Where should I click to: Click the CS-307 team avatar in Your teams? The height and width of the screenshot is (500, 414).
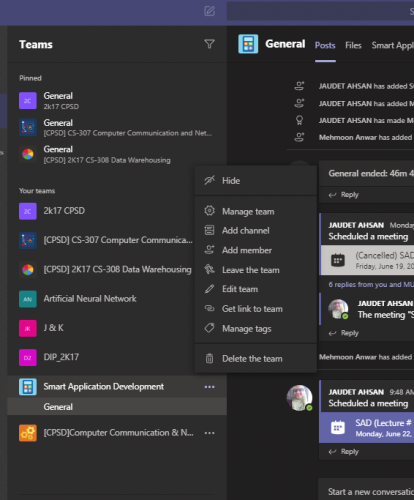click(x=28, y=240)
